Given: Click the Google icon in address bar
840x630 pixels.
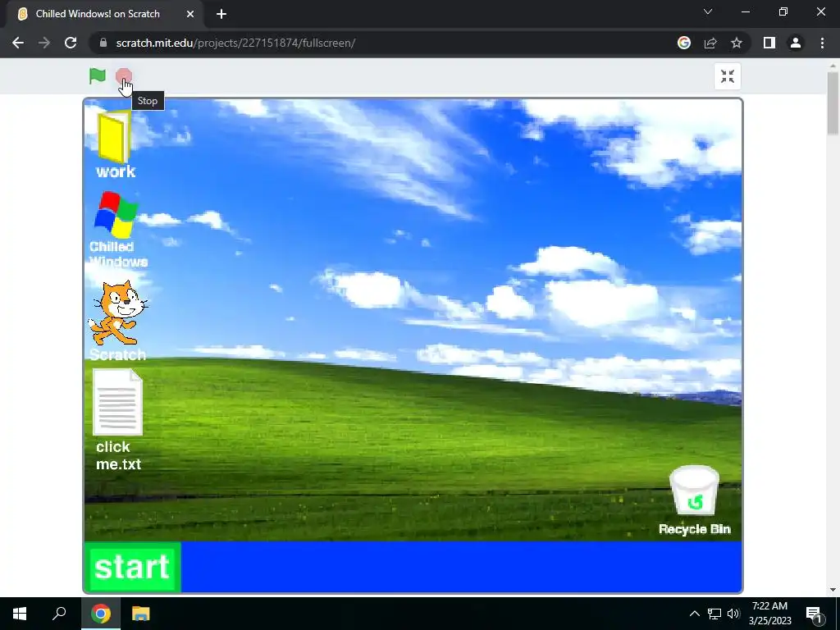Looking at the screenshot, I should point(684,43).
